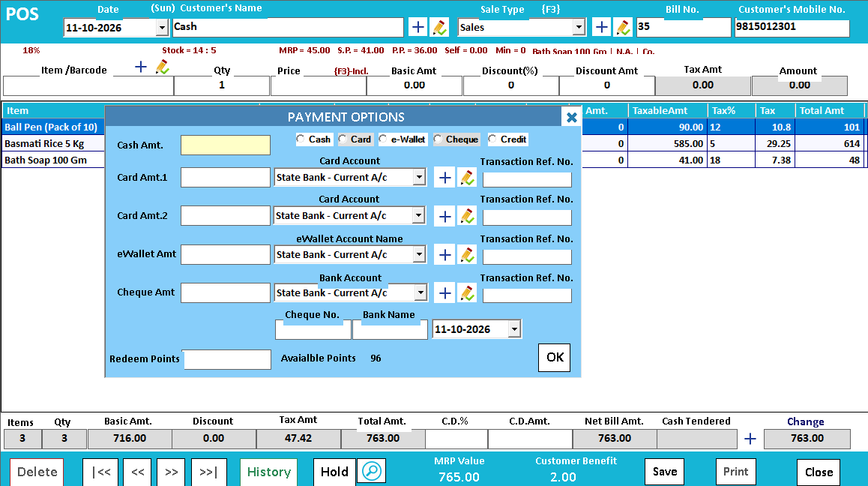This screenshot has height=486, width=868.
Task: Click the Save button
Action: click(x=665, y=472)
